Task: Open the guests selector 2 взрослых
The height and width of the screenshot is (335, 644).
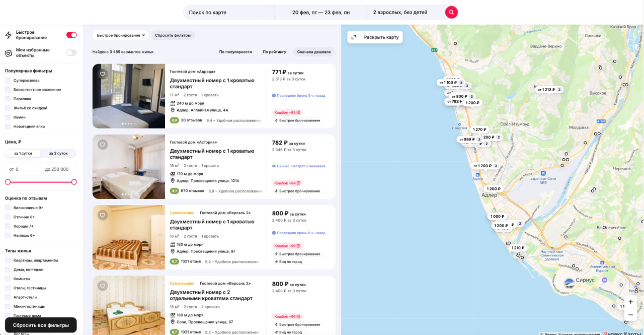Action: pyautogui.click(x=400, y=12)
